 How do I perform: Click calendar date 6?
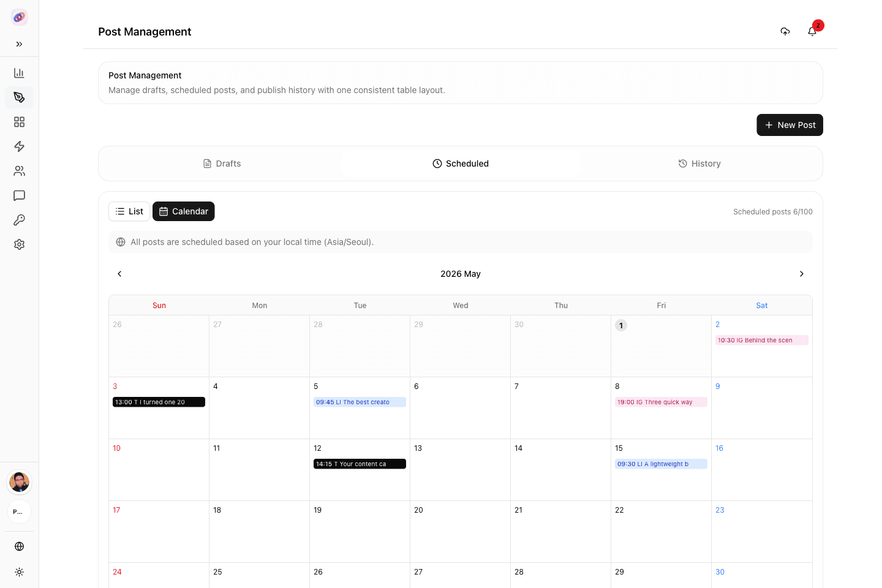point(417,386)
